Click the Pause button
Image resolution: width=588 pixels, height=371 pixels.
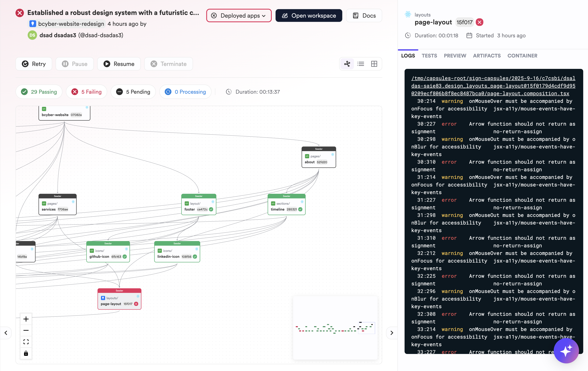point(74,64)
